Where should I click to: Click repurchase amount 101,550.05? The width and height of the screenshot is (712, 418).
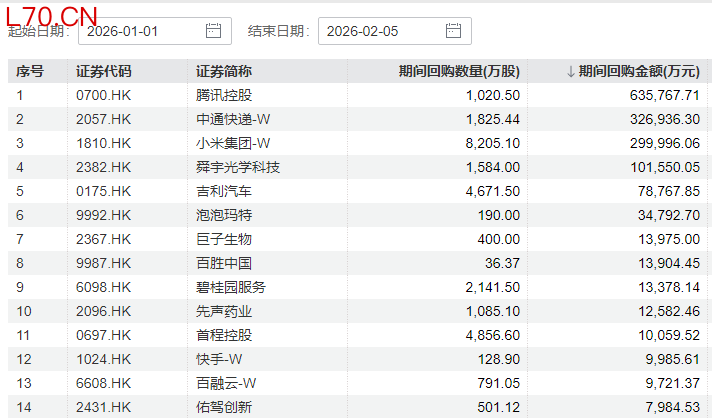click(x=665, y=167)
